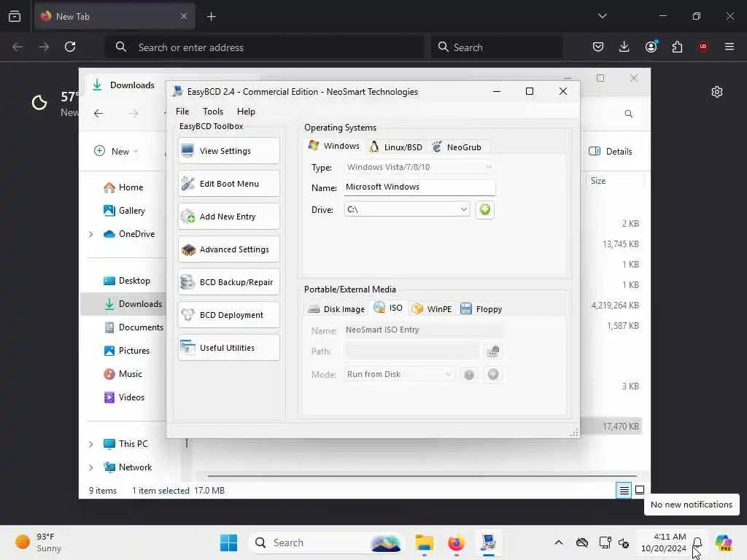The image size is (747, 560).
Task: Click green plus Add Entry icon beside Drive
Action: click(x=485, y=209)
